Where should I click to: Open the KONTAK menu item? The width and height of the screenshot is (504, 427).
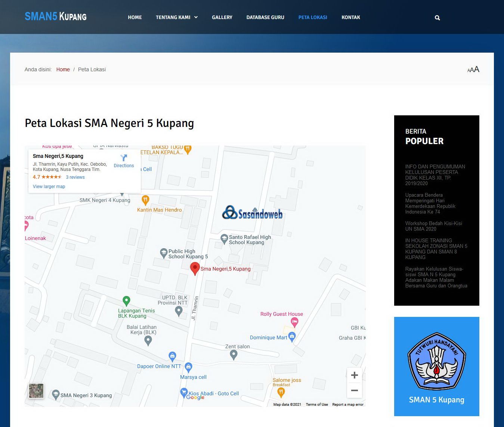351,17
